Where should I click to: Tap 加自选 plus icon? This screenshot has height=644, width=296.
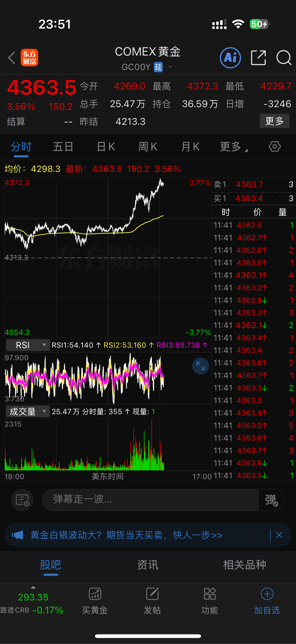point(267,594)
